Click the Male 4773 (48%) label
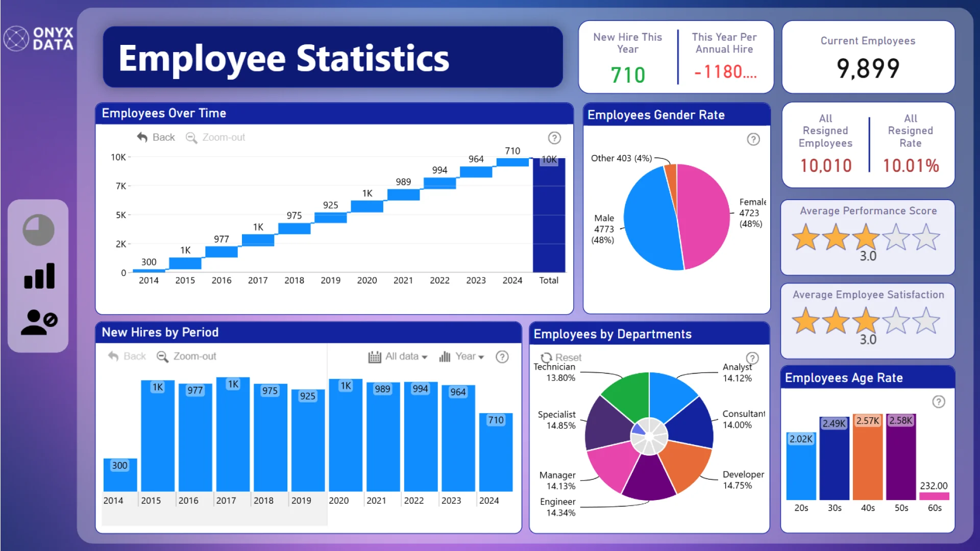Screen dimensions: 980x551 pos(603,229)
